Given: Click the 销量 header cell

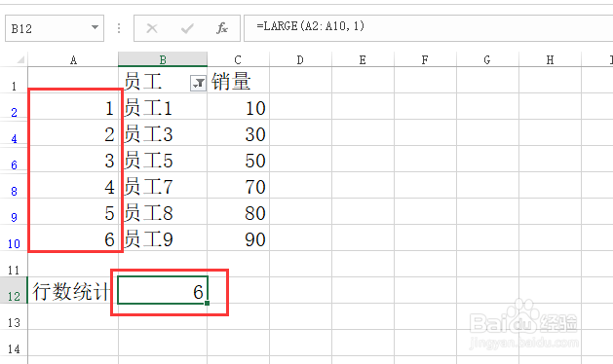Looking at the screenshot, I should (x=238, y=81).
